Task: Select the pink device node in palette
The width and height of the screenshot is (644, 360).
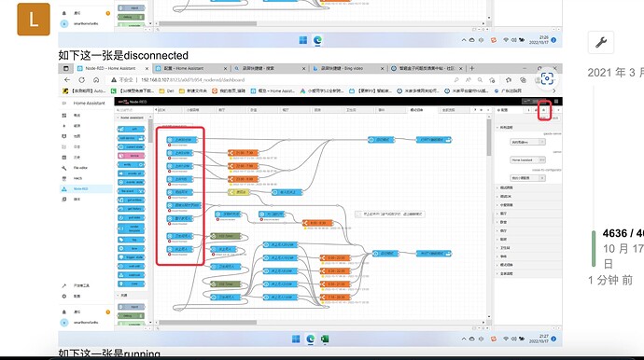Action: click(132, 156)
